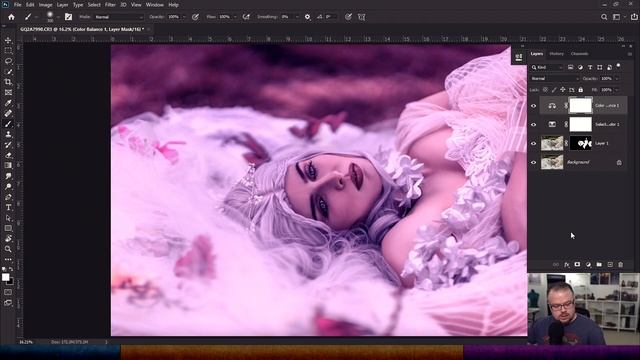Create a new group folder icon
640x360 pixels.
pyautogui.click(x=599, y=264)
